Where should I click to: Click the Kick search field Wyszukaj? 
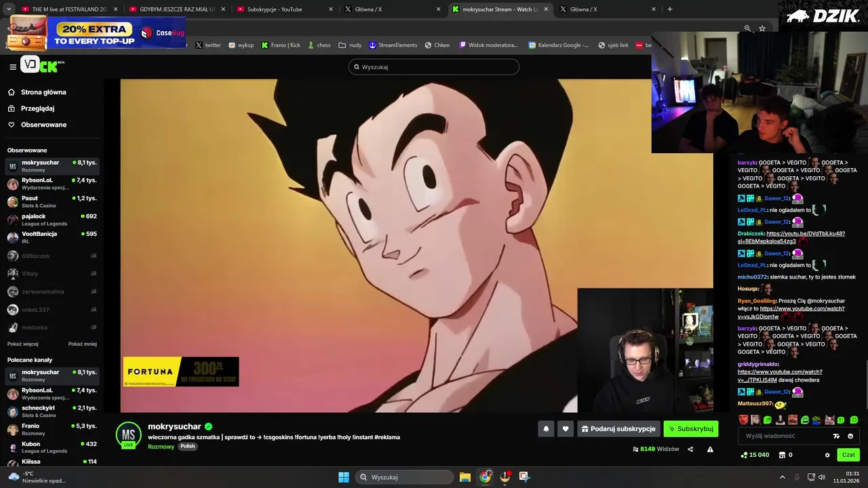point(434,67)
